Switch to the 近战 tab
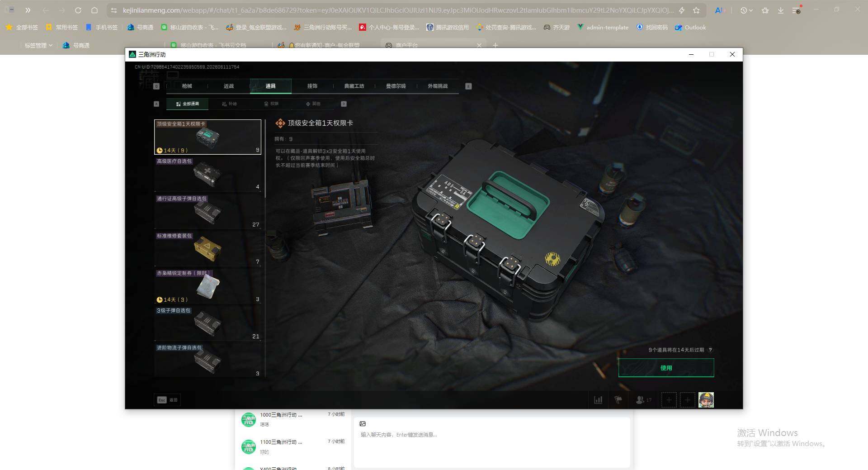868x470 pixels. click(x=229, y=86)
